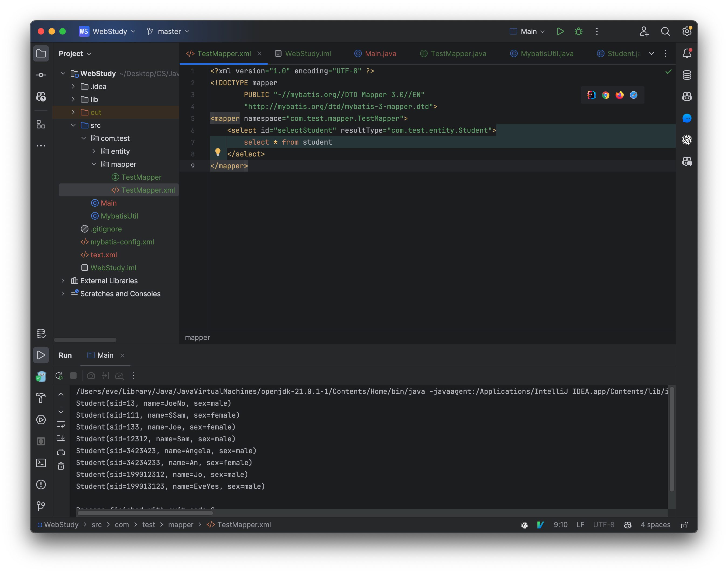Open the Notifications bell

click(687, 53)
